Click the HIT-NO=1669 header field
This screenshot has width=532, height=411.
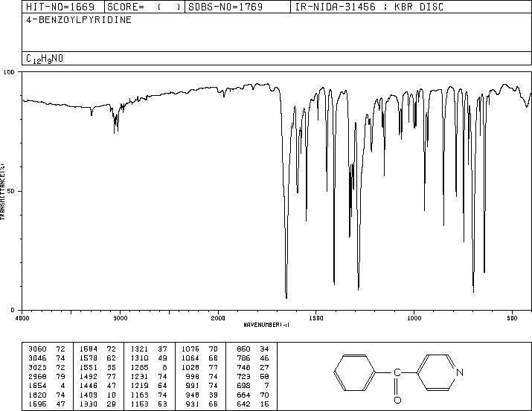tap(60, 7)
